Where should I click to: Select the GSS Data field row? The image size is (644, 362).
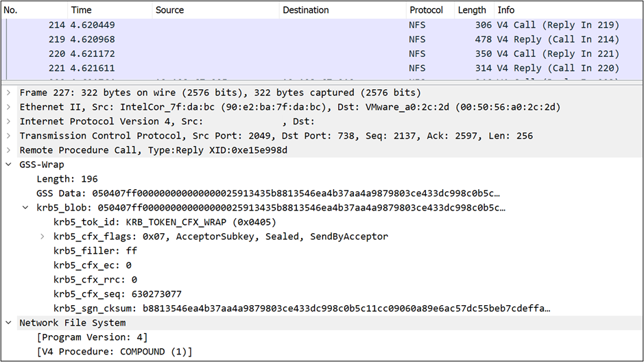267,193
